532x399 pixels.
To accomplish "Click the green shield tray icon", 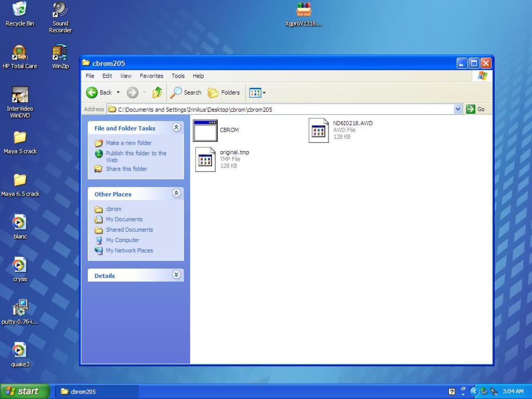I will point(484,391).
